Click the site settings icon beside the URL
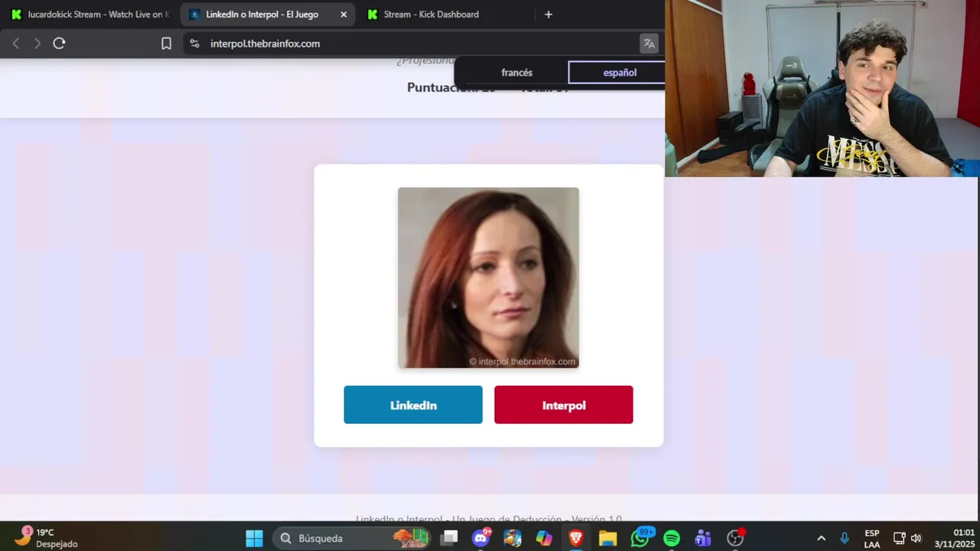The width and height of the screenshot is (980, 551). (194, 44)
